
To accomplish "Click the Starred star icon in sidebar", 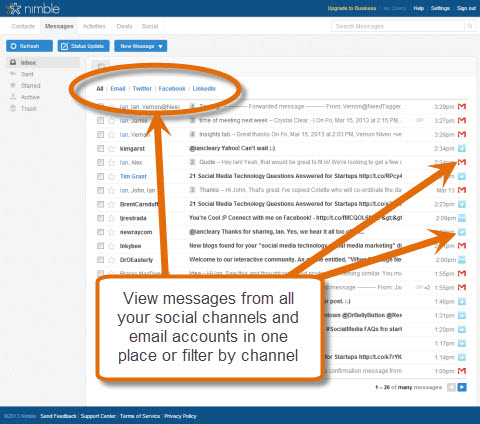I will coord(13,85).
